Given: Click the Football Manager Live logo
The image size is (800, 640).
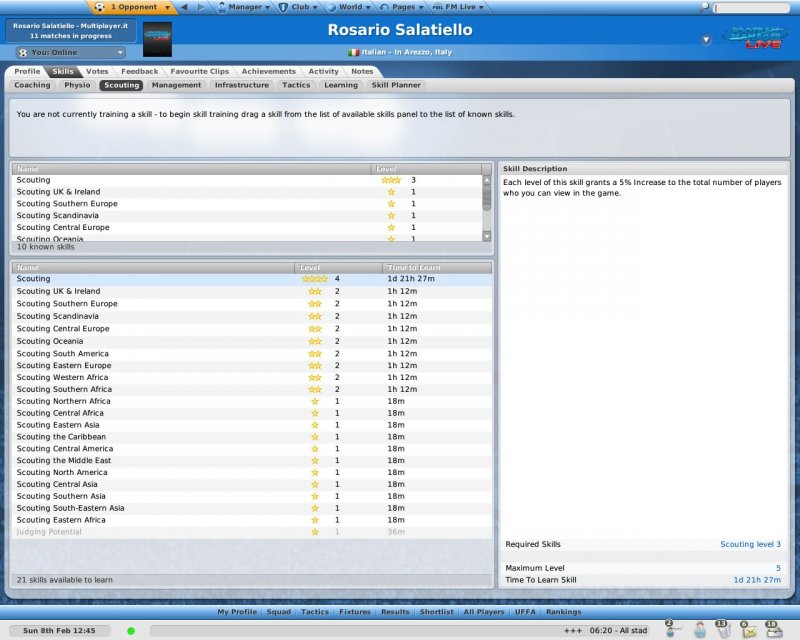Looking at the screenshot, I should pyautogui.click(x=754, y=37).
